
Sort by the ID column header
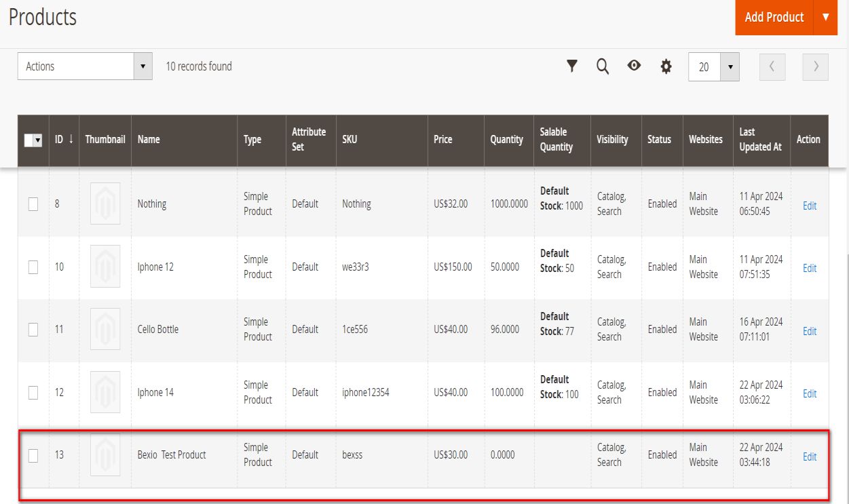(x=64, y=139)
